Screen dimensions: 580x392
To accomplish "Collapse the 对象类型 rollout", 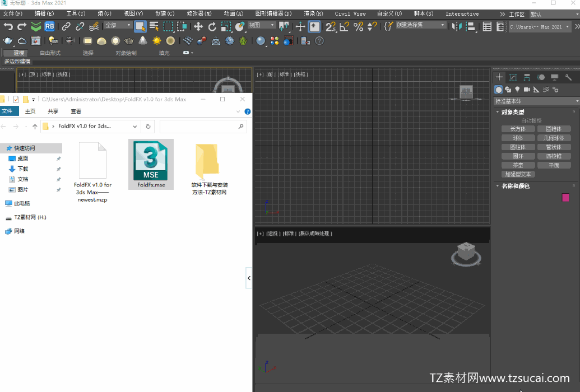I will point(512,112).
